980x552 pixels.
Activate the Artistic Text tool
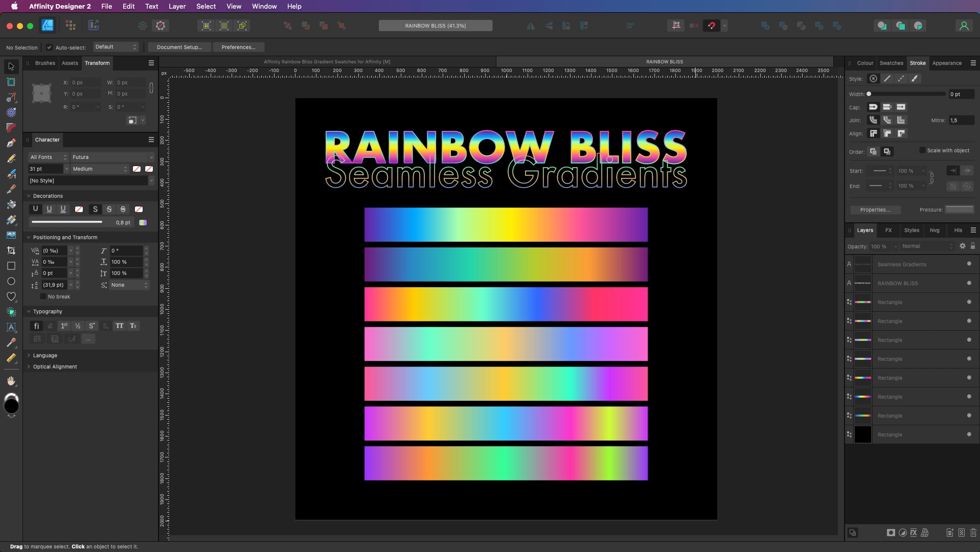pos(11,328)
